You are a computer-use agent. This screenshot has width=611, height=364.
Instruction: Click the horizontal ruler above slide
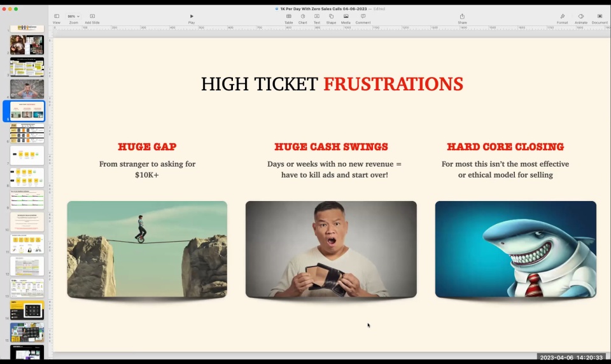(331, 28)
